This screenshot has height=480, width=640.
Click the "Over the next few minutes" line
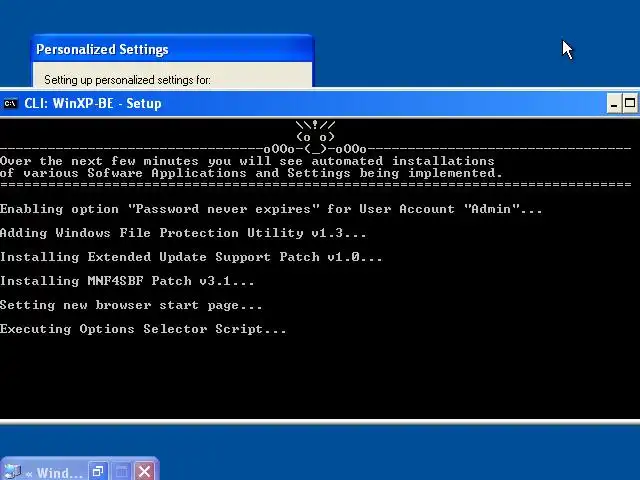tap(247, 161)
